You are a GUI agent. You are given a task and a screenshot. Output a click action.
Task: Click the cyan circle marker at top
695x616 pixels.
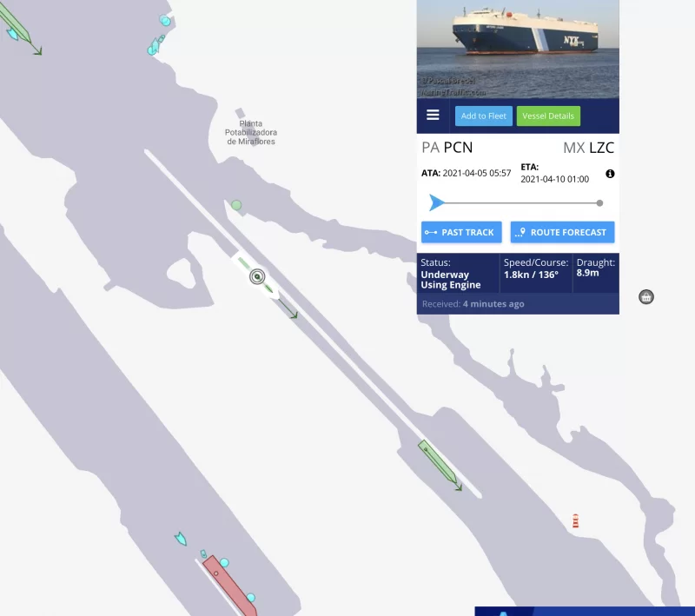click(165, 20)
